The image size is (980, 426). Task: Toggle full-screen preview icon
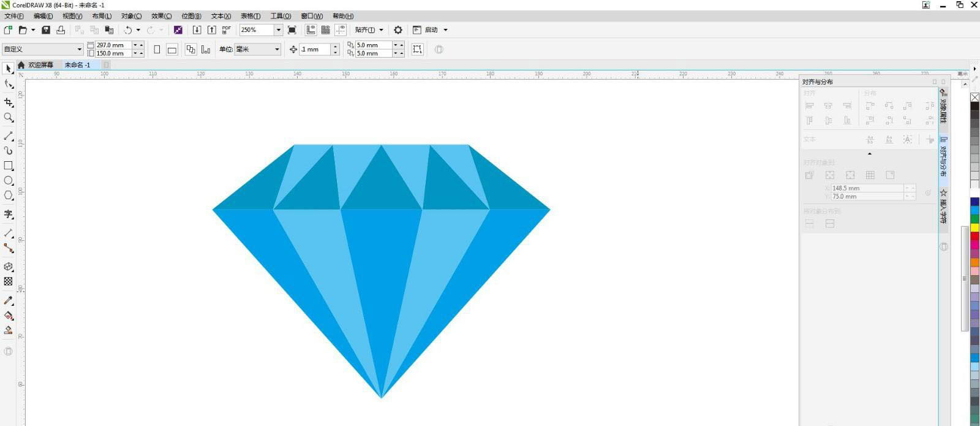[292, 29]
